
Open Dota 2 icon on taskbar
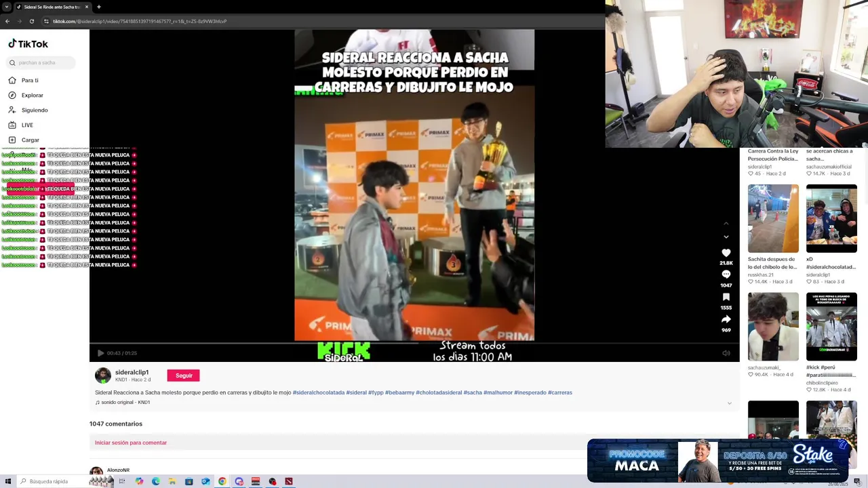288,481
